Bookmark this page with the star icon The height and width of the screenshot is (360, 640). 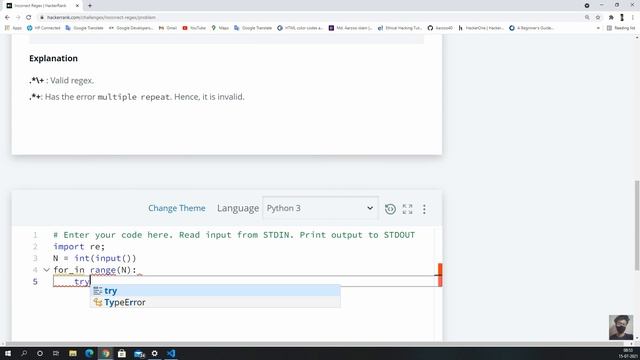(x=598, y=18)
